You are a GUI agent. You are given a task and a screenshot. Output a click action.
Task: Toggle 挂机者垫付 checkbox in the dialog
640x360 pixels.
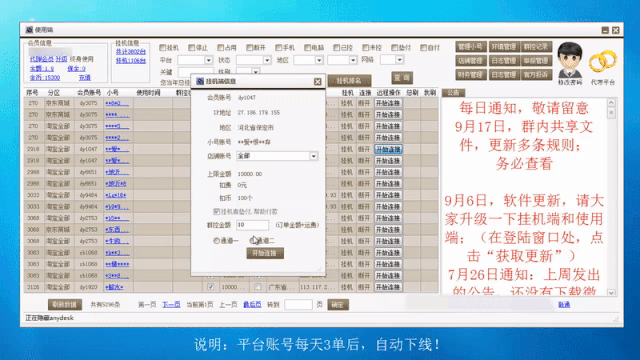[216, 211]
